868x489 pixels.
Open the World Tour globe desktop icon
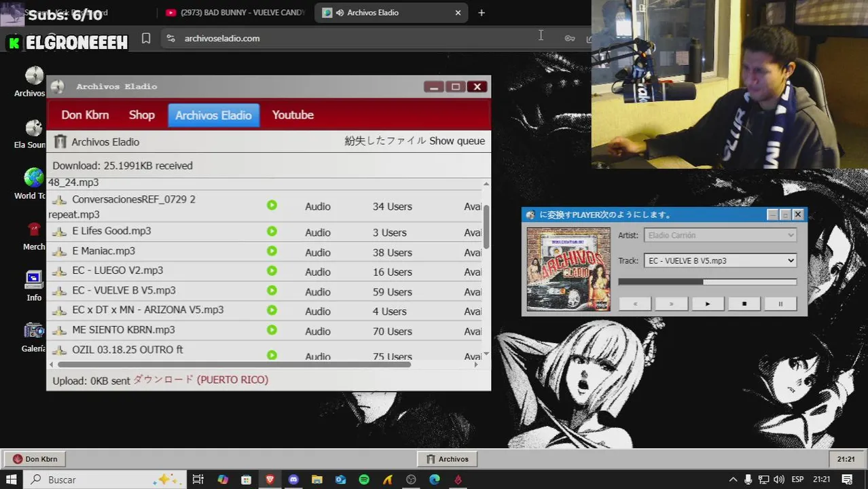click(x=34, y=178)
